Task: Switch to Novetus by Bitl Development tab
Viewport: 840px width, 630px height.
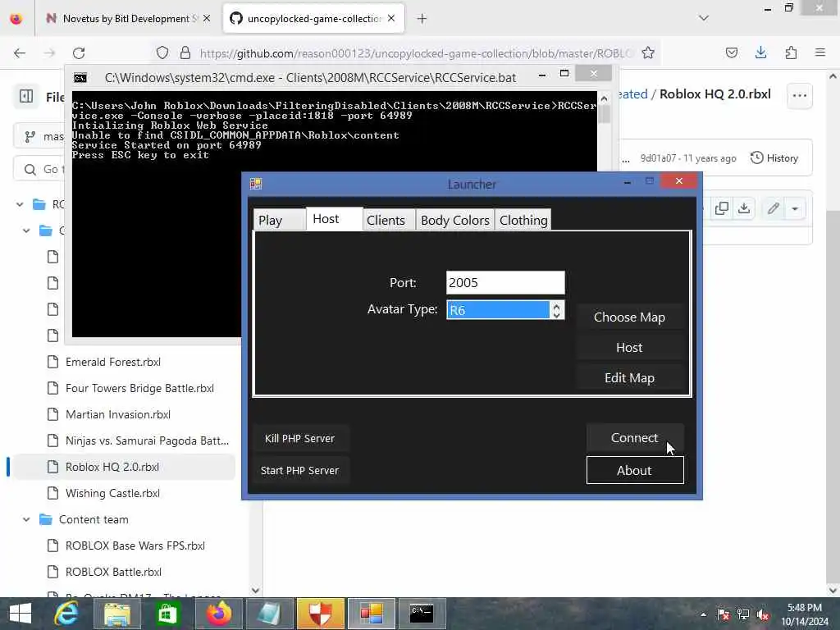Action: click(128, 19)
